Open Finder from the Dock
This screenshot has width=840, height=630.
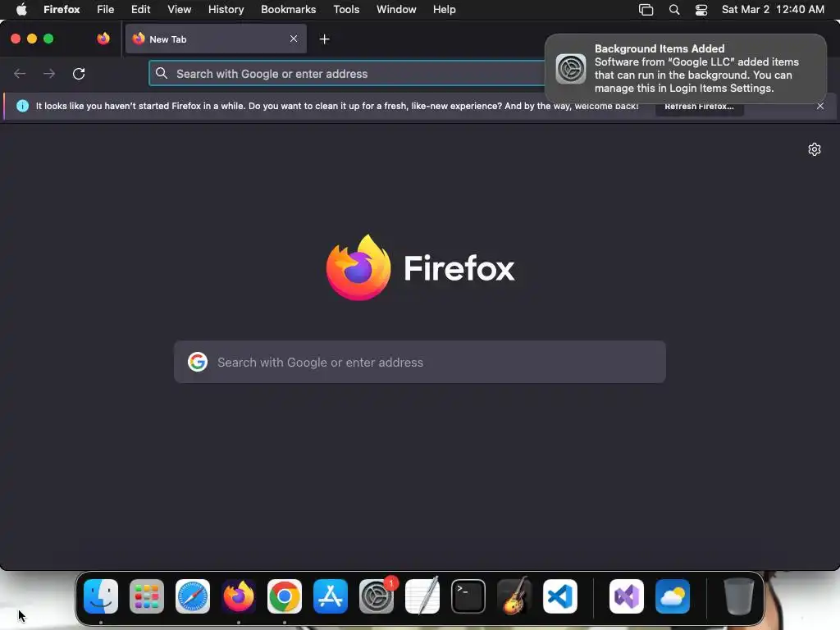[101, 596]
